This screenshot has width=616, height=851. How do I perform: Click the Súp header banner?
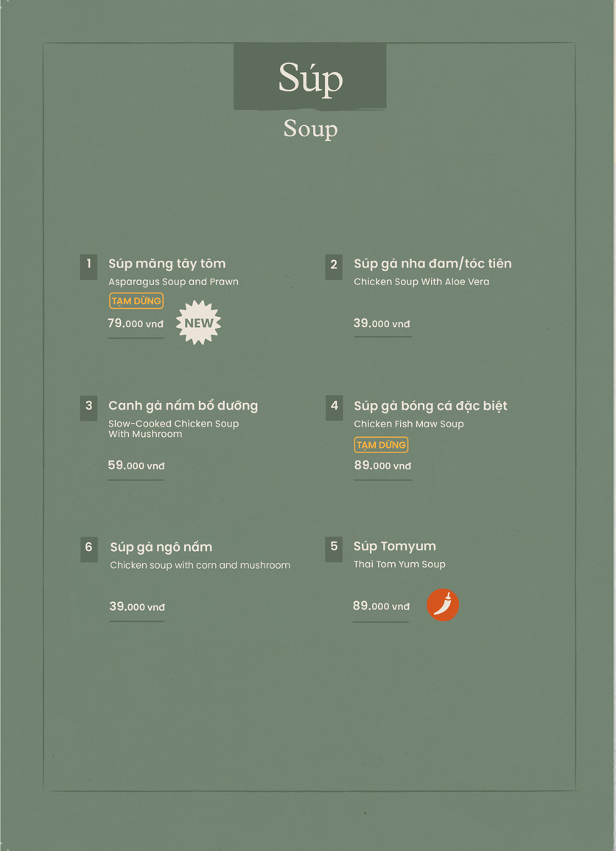pyautogui.click(x=310, y=77)
